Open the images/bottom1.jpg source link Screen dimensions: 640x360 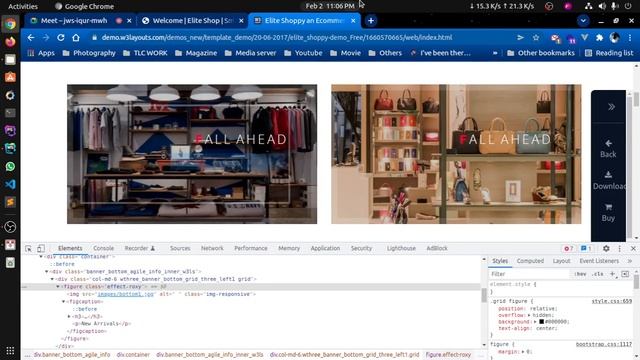click(x=126, y=294)
